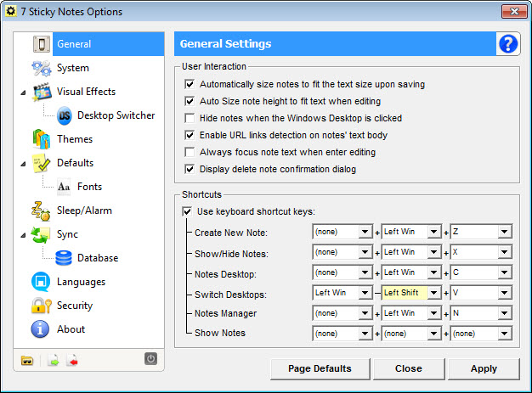Open Show/Hide Notes key X dropdown

504,252
